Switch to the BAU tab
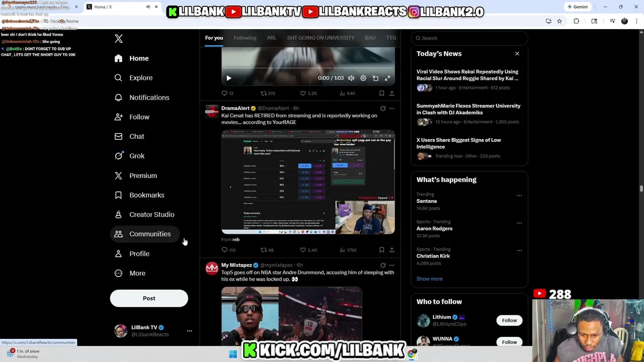The width and height of the screenshot is (644, 362). 370,38
